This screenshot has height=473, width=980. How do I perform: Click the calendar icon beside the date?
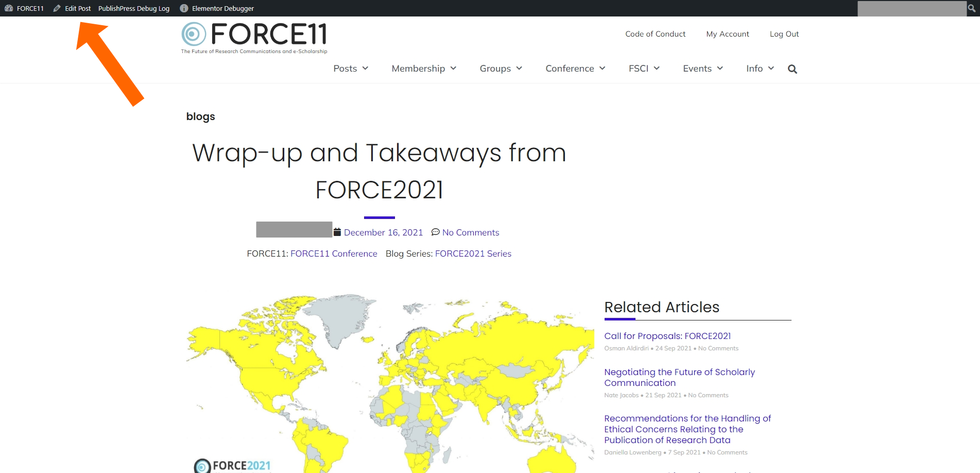(337, 232)
